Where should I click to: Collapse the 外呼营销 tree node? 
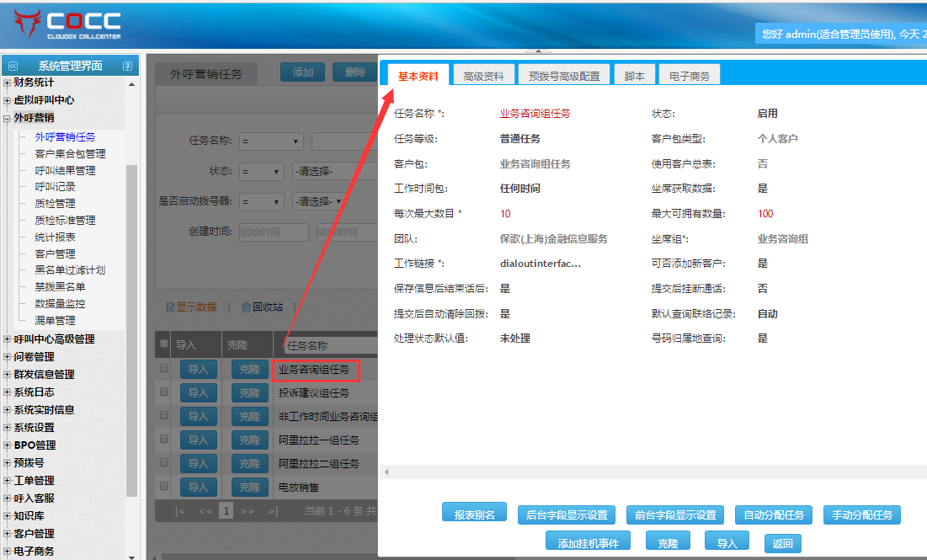point(8,119)
